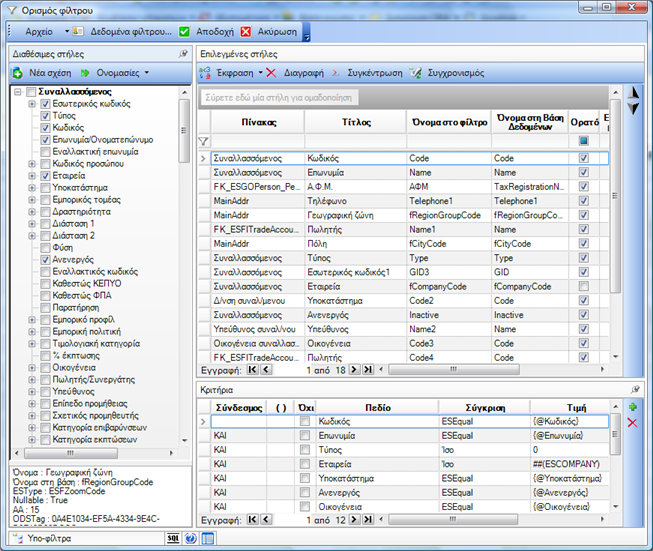Screen dimensions: 653x551
Task: Go to previous record in criteria grid
Action: [267, 519]
